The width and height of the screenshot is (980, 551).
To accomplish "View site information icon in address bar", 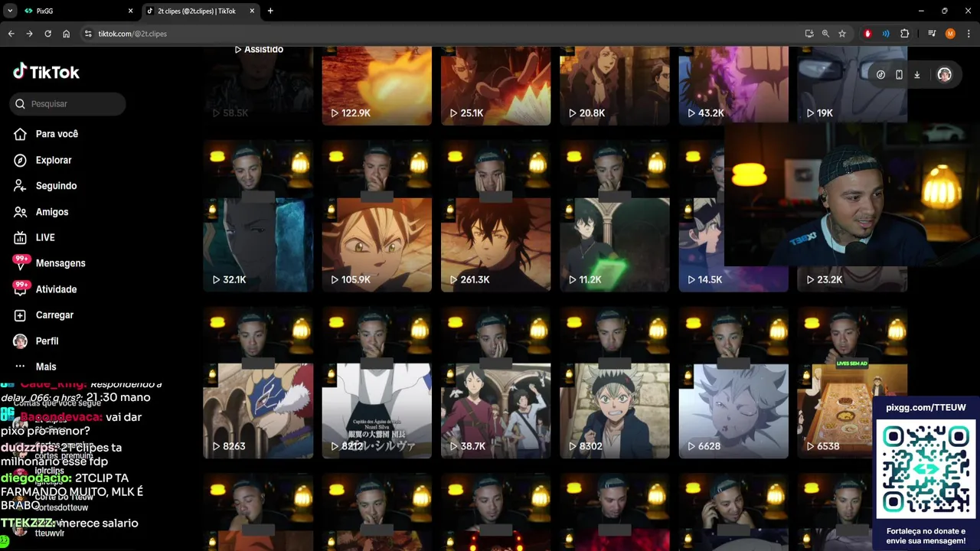I will 88,34.
